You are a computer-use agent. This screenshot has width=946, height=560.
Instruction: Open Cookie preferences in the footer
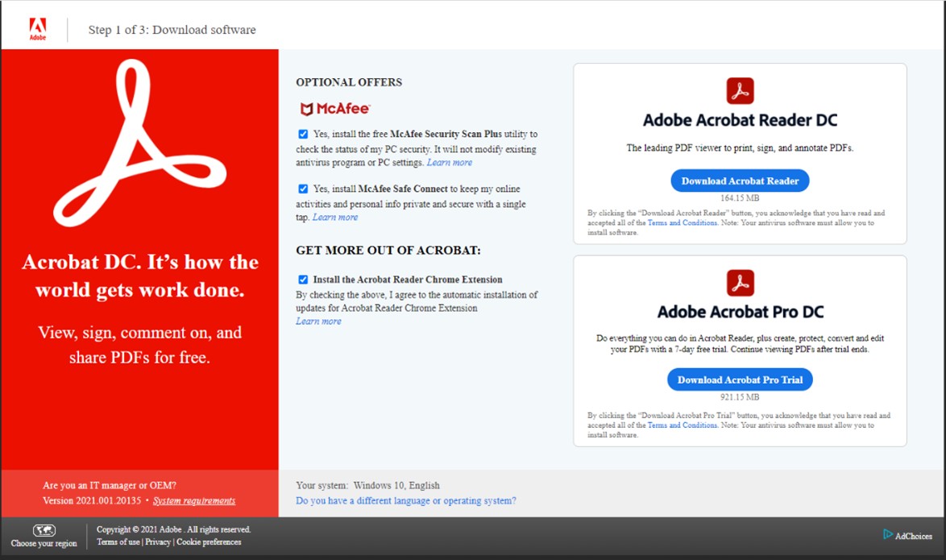point(209,542)
